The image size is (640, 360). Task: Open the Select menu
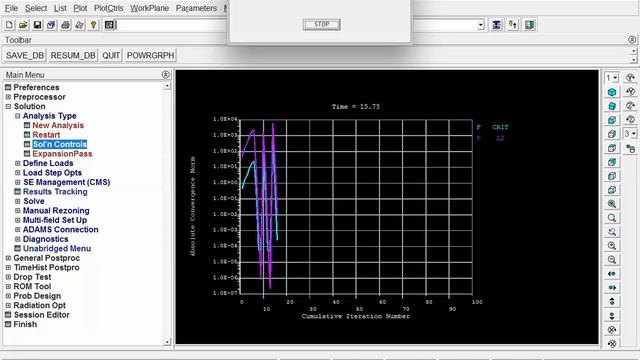tap(36, 8)
